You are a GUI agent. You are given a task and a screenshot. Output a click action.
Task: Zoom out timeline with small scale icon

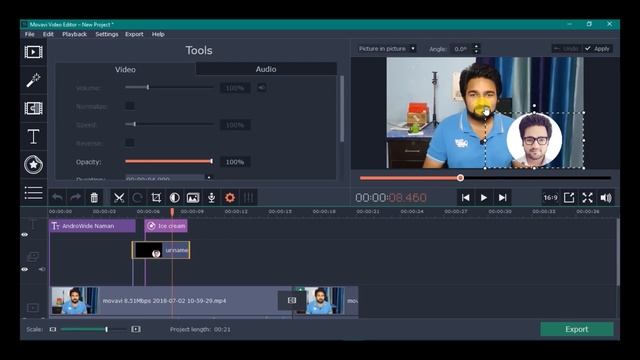click(x=53, y=329)
